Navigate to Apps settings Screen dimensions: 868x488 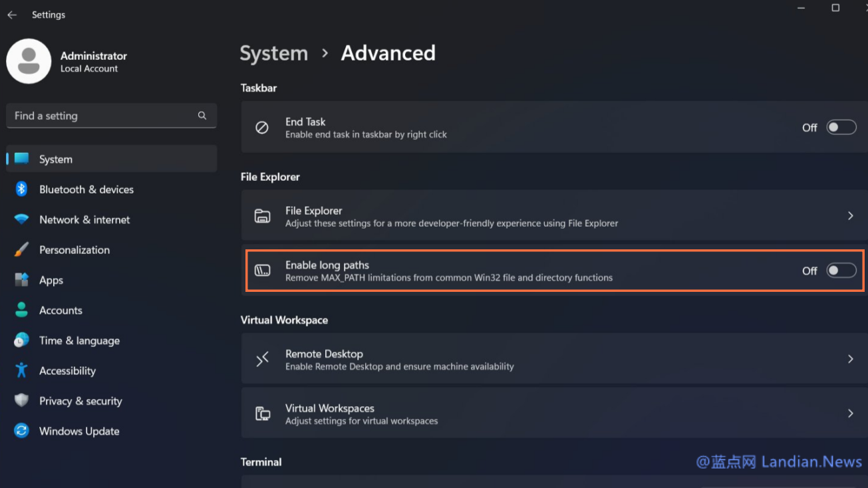[111, 280]
